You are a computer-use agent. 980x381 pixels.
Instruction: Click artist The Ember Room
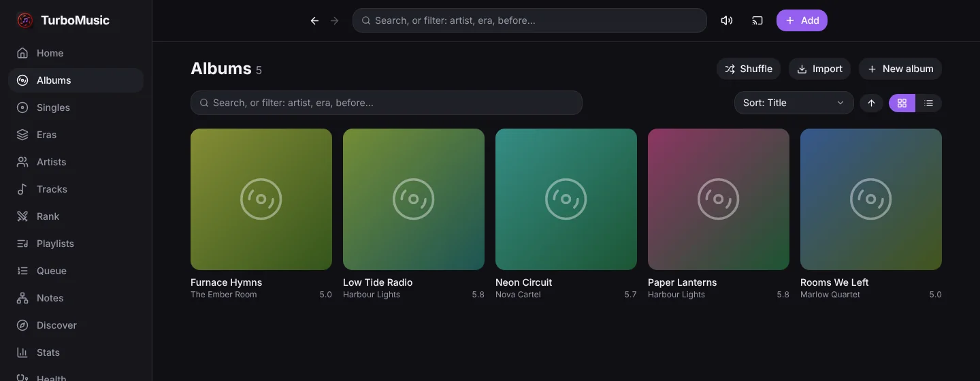pos(224,295)
